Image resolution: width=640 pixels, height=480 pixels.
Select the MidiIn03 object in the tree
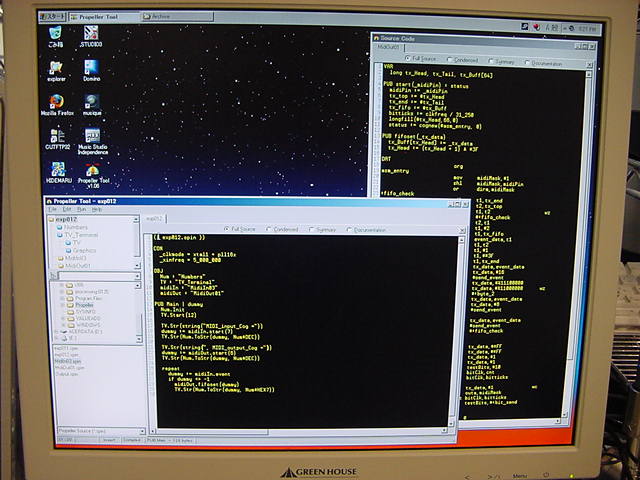(x=72, y=258)
